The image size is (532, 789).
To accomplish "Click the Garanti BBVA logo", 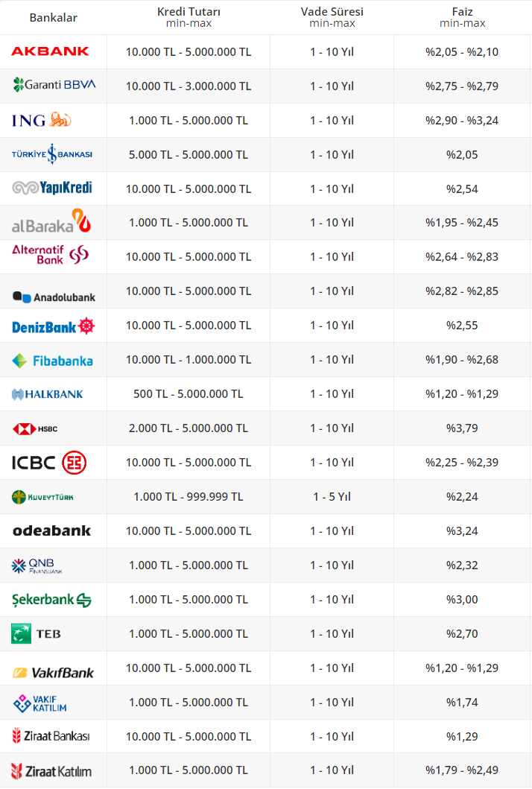I will tap(54, 84).
